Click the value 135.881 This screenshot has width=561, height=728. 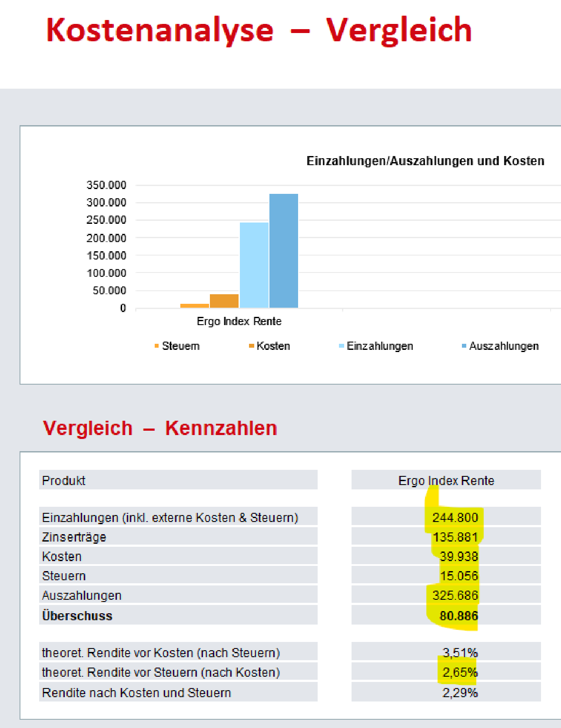coord(455,537)
